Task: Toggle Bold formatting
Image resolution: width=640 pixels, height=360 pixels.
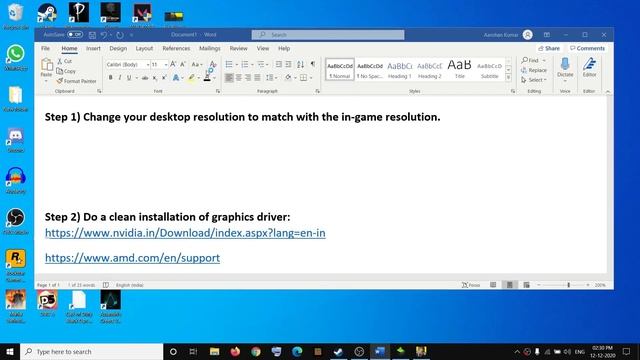Action: 110,78
